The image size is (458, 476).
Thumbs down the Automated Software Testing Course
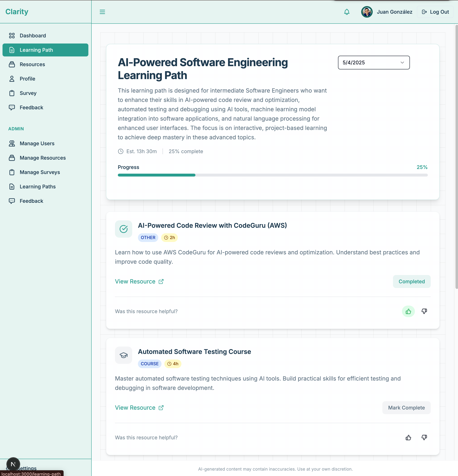(x=424, y=438)
